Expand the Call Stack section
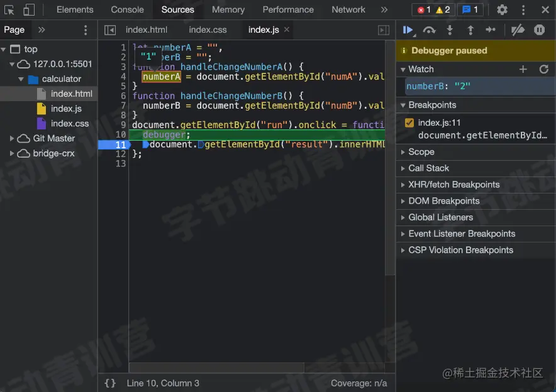This screenshot has width=556, height=392. (475, 168)
